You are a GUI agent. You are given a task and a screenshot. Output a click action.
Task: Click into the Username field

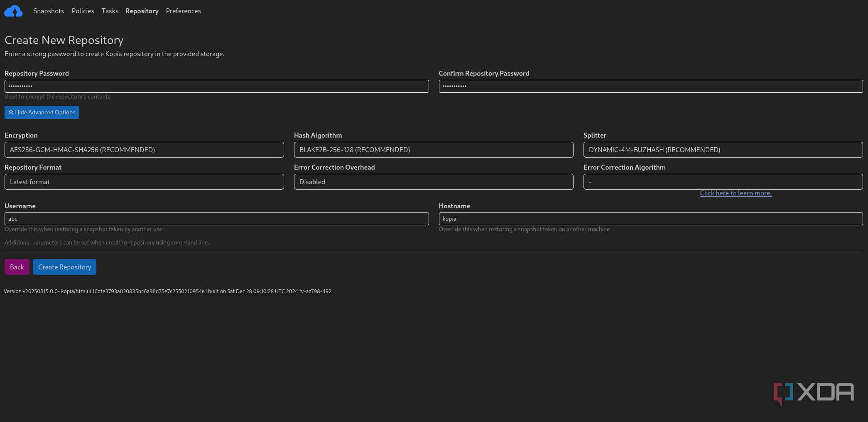(216, 219)
